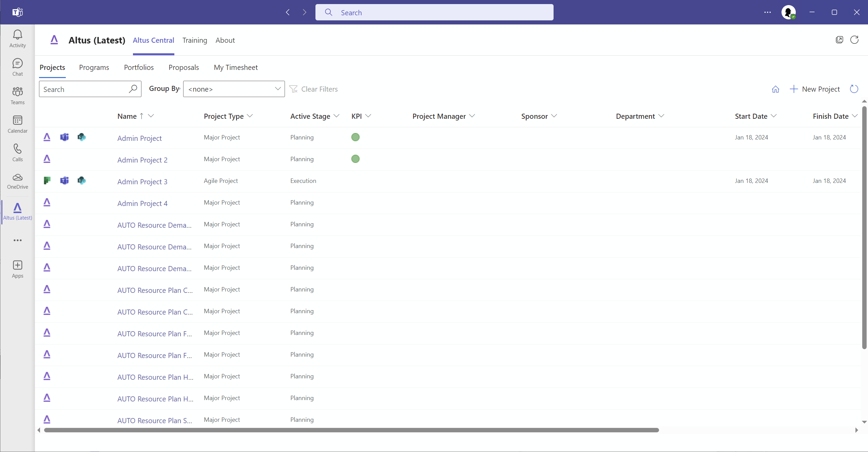This screenshot has width=868, height=452.
Task: Click green KPI indicator for Admin Project
Action: pos(355,137)
